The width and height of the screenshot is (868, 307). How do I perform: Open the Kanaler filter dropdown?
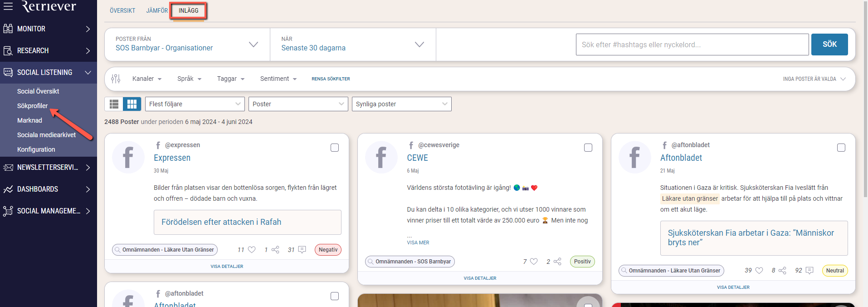[x=147, y=79]
